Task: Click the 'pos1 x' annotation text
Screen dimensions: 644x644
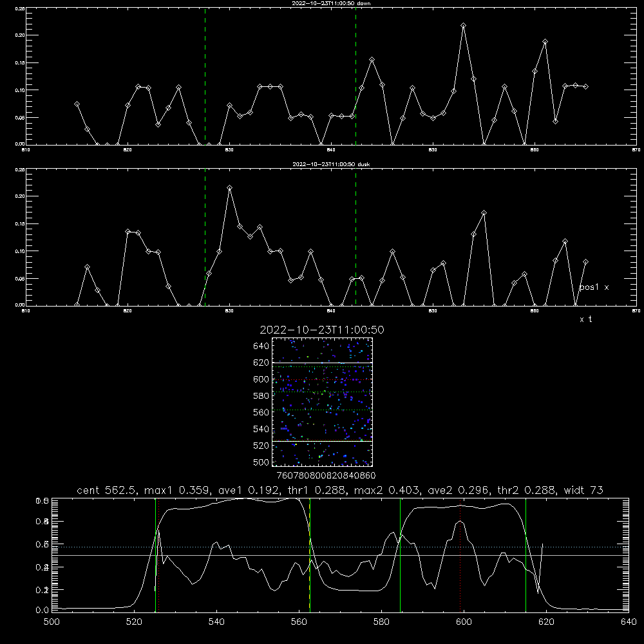Action: [x=594, y=287]
